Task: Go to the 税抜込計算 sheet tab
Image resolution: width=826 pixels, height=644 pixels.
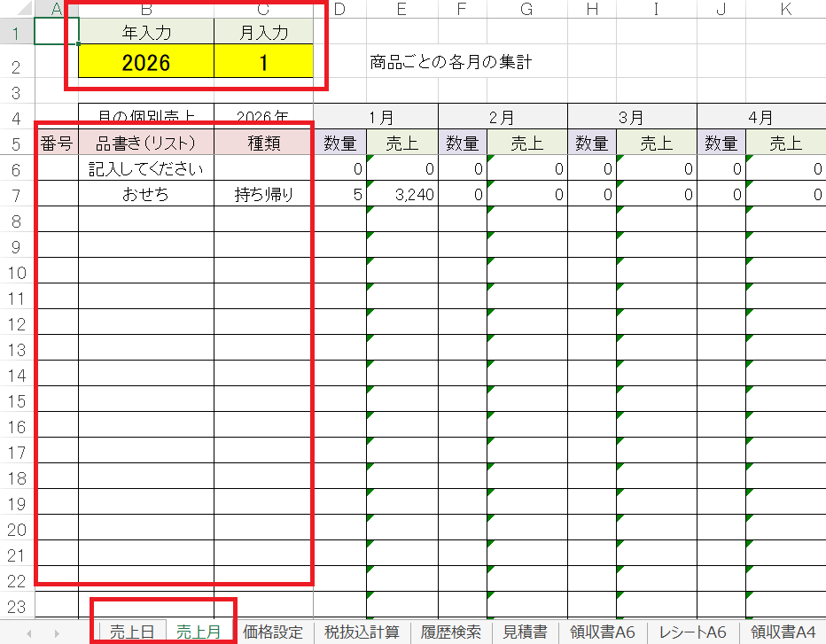Action: (x=362, y=632)
